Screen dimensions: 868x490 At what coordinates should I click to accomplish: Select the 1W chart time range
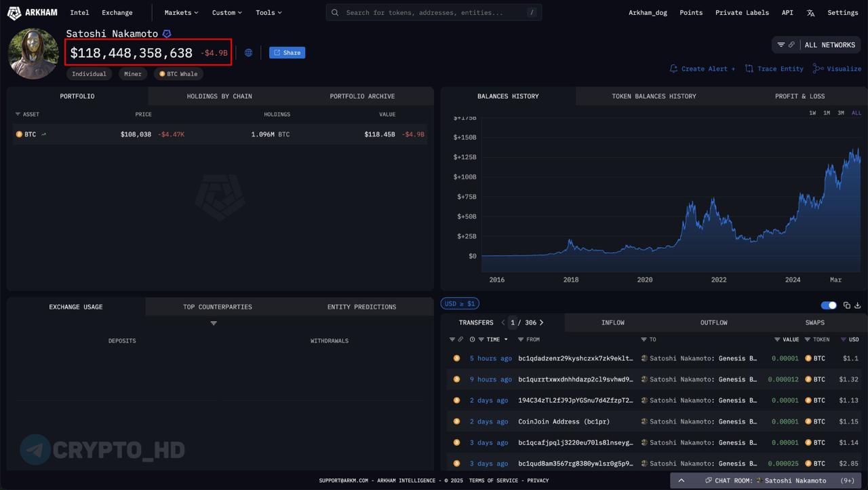point(812,113)
